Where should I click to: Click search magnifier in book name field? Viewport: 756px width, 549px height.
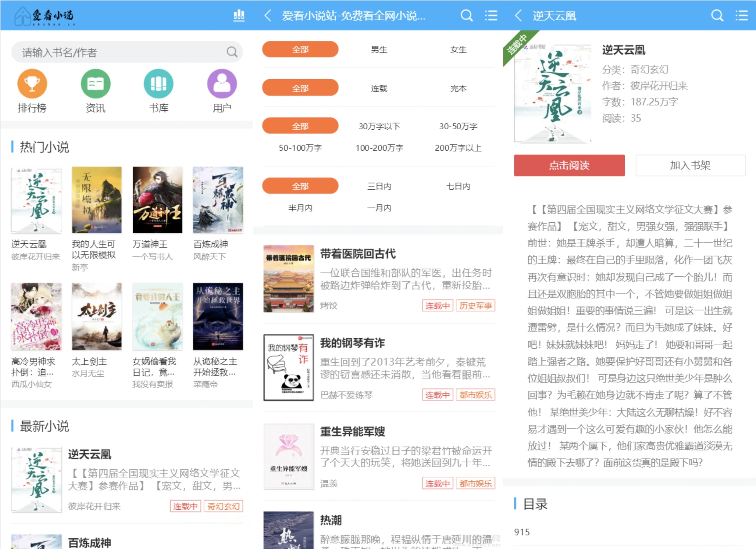pyautogui.click(x=232, y=52)
